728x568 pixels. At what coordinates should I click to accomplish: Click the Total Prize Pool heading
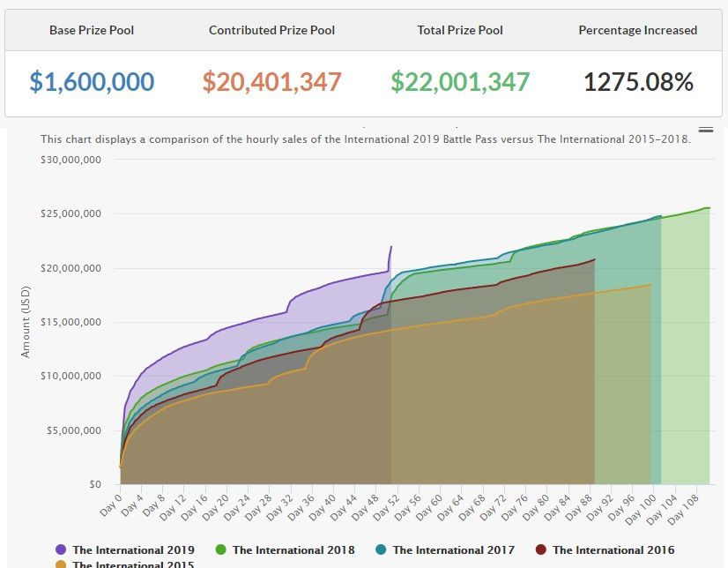460,30
